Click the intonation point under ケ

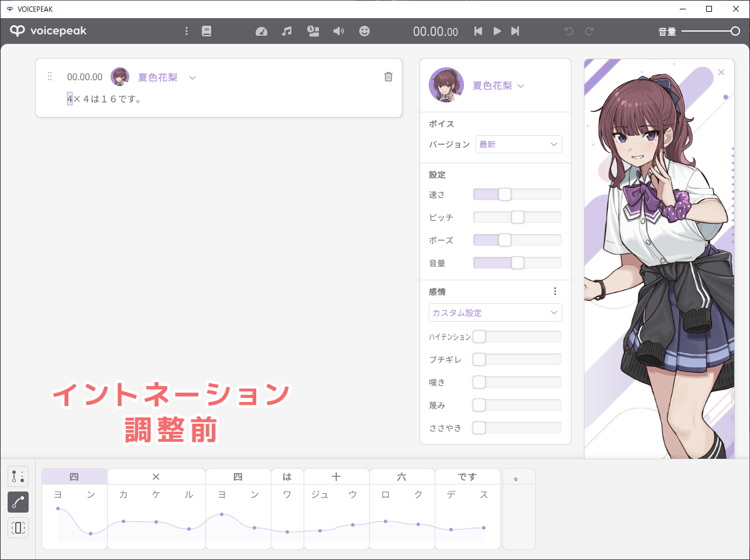(x=156, y=521)
